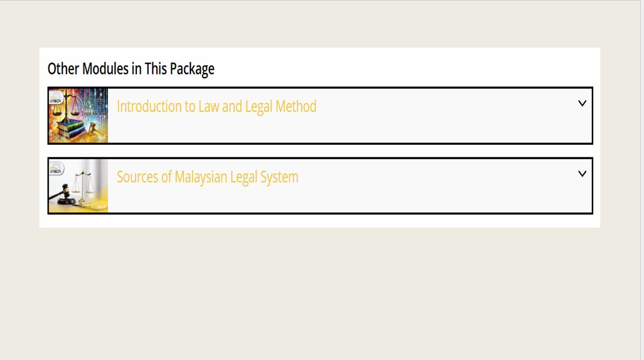The height and width of the screenshot is (360, 644).
Task: Click the gavel in Sources thumbnail
Action: tap(63, 194)
